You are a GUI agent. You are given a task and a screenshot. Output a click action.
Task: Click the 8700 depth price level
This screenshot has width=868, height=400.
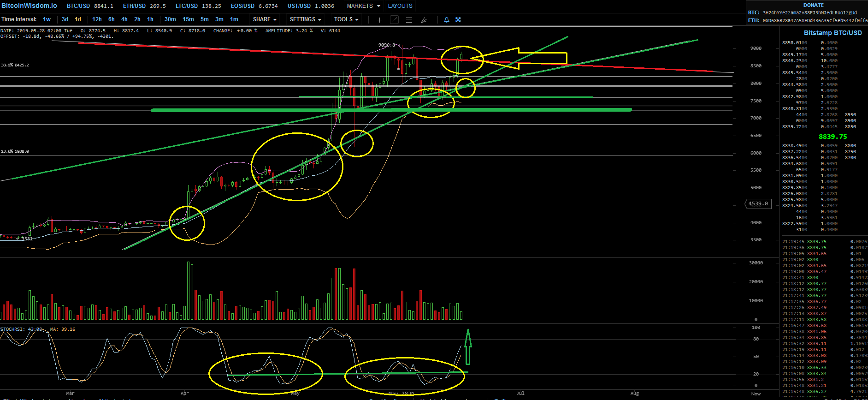[850, 158]
